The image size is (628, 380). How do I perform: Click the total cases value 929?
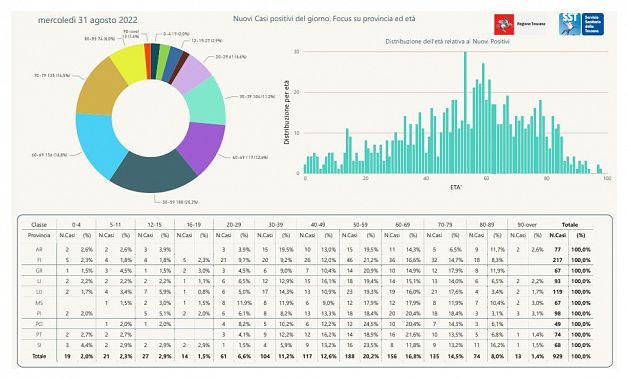click(x=557, y=356)
